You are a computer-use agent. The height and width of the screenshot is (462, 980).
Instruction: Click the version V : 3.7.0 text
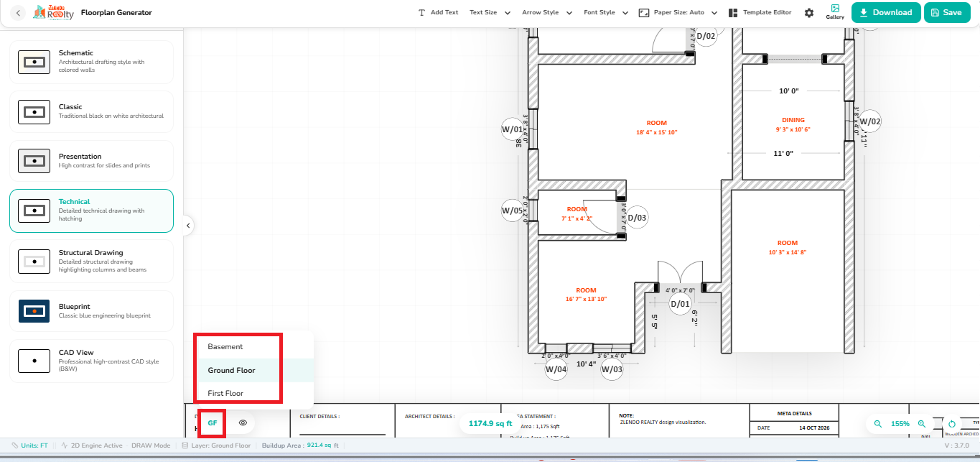(958, 445)
